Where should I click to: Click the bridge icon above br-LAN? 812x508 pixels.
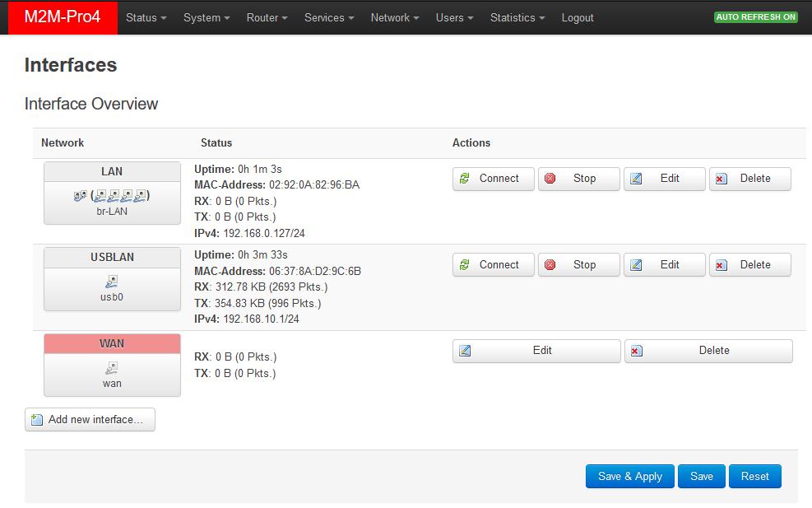pos(80,196)
